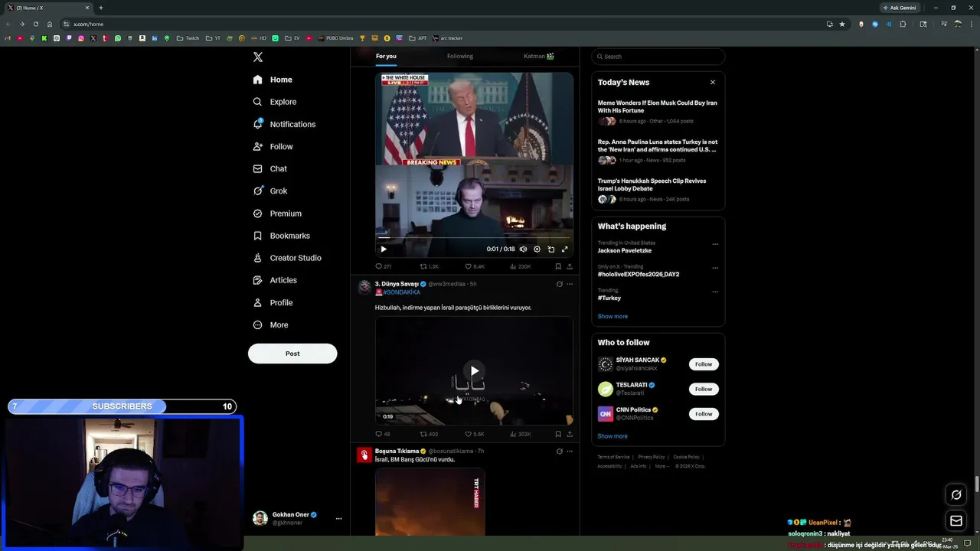The height and width of the screenshot is (551, 980).
Task: Click Grok icon on Boşuna Tıklama post
Action: click(560, 452)
